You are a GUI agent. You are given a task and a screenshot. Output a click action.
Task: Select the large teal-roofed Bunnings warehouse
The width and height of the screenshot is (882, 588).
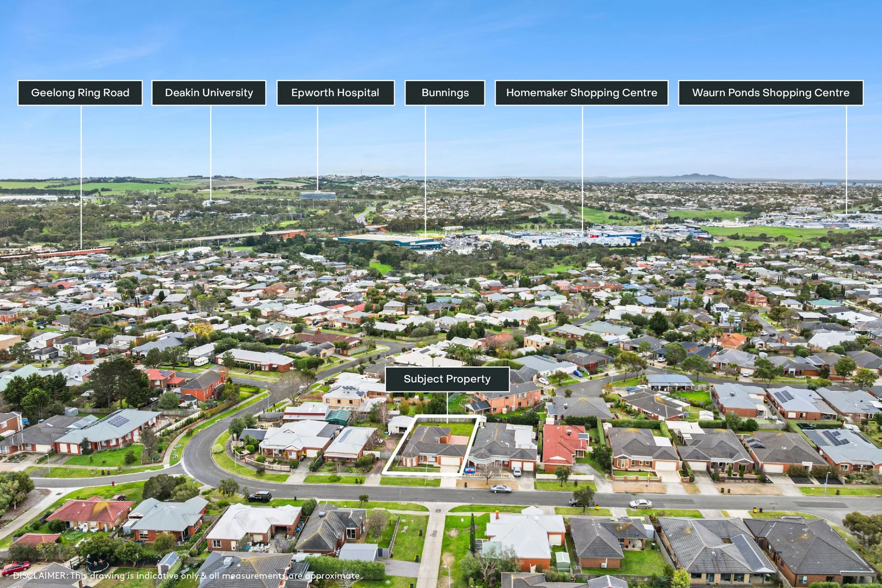point(389,241)
